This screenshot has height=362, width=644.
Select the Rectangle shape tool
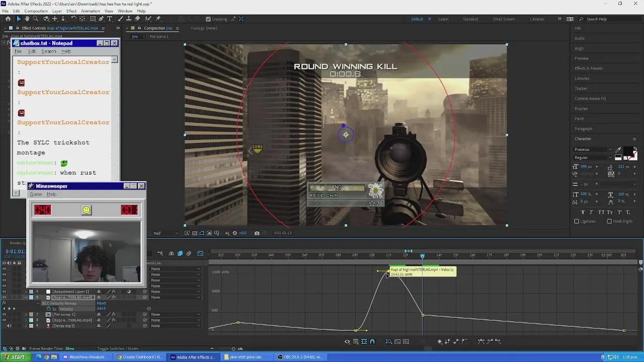click(93, 19)
